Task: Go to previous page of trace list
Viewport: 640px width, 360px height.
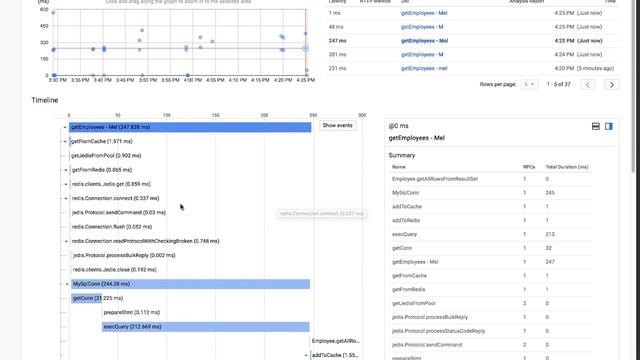Action: coord(587,84)
